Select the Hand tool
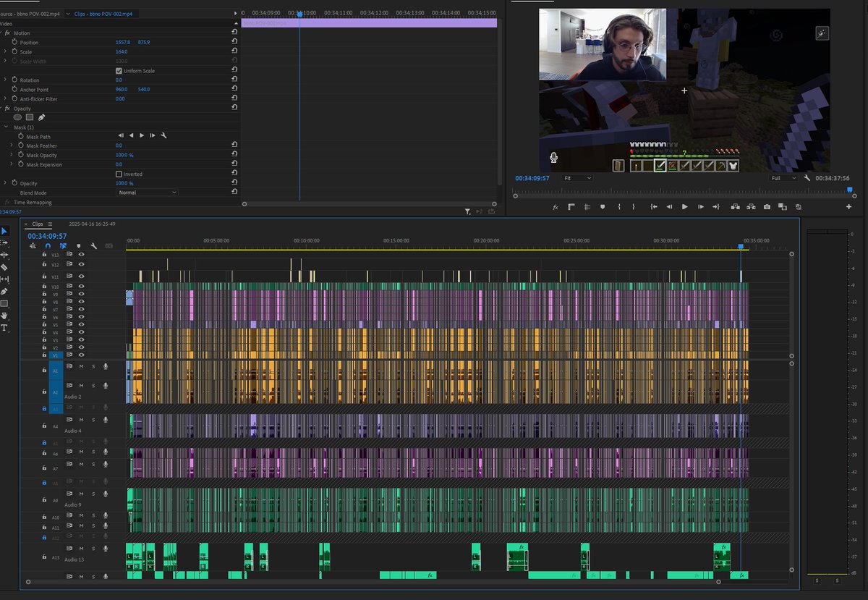The height and width of the screenshot is (600, 868). pos(4,314)
